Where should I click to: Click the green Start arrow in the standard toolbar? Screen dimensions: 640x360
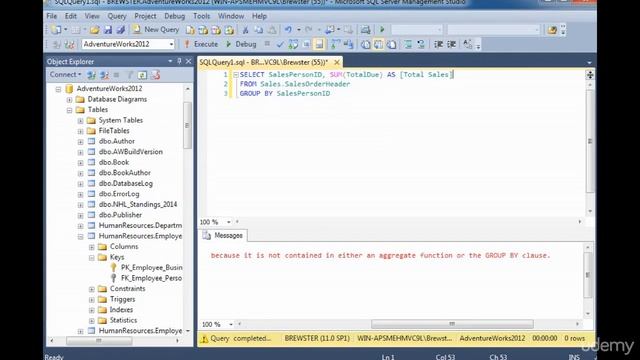382,30
